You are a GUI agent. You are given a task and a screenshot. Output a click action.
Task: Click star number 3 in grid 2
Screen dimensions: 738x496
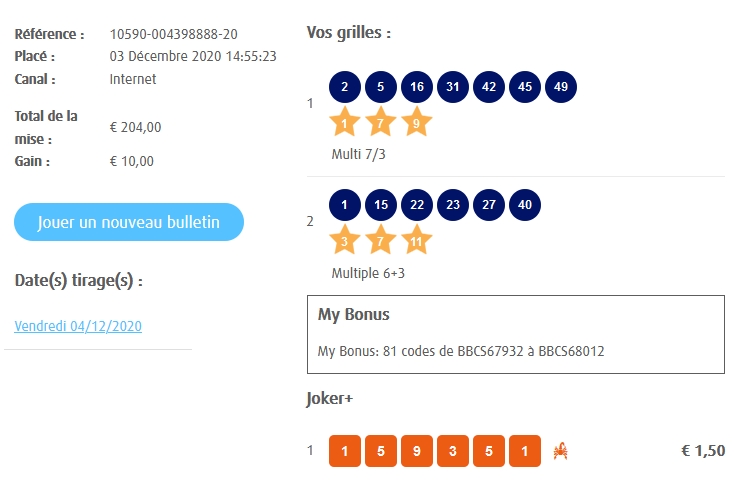click(x=345, y=240)
